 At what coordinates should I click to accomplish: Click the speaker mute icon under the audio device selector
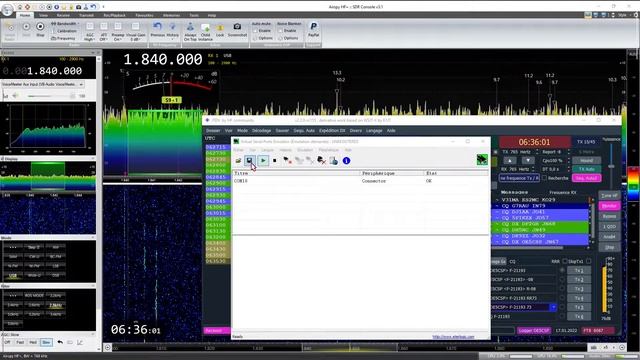coord(16,96)
